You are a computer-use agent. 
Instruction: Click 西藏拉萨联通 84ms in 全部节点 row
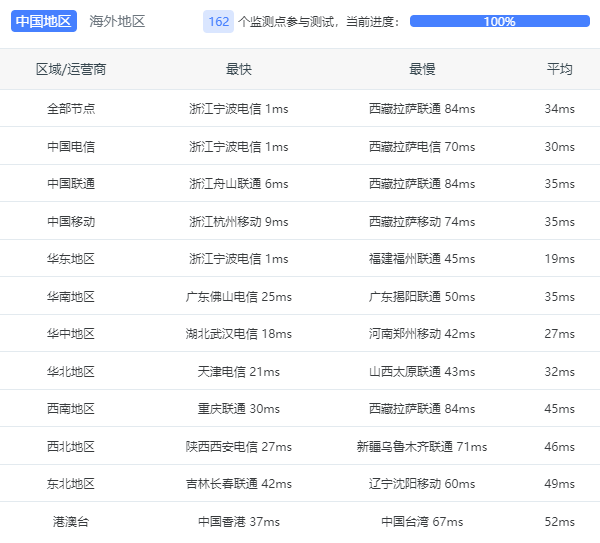[422, 109]
